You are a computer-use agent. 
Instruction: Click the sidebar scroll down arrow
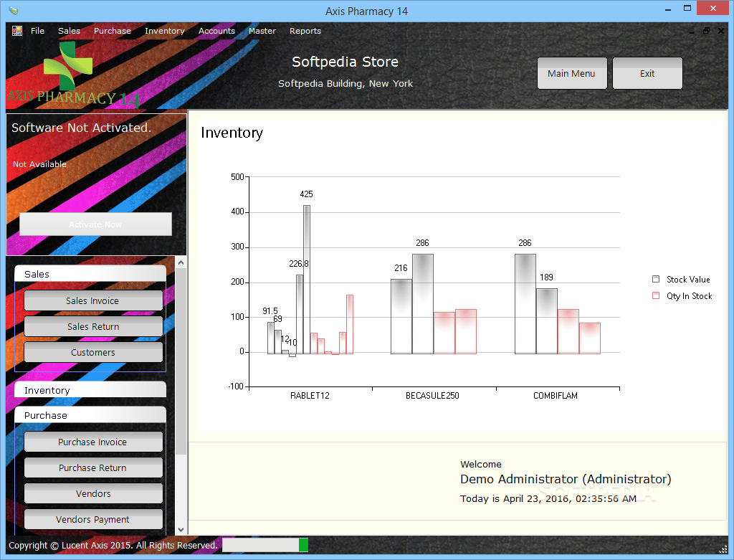click(x=181, y=530)
